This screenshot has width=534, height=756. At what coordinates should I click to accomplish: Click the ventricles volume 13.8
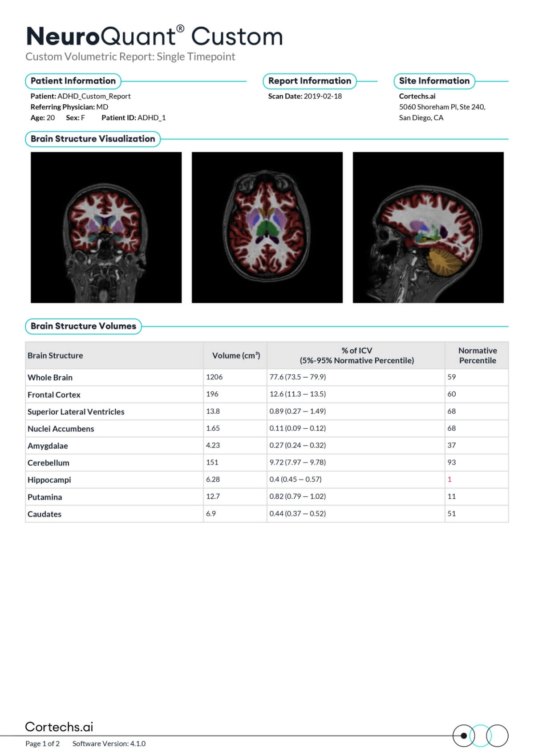213,411
